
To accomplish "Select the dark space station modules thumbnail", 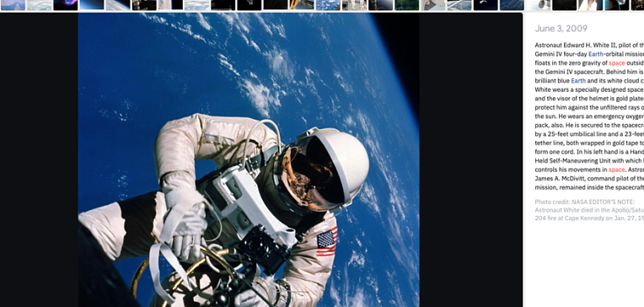I will coord(145,5).
